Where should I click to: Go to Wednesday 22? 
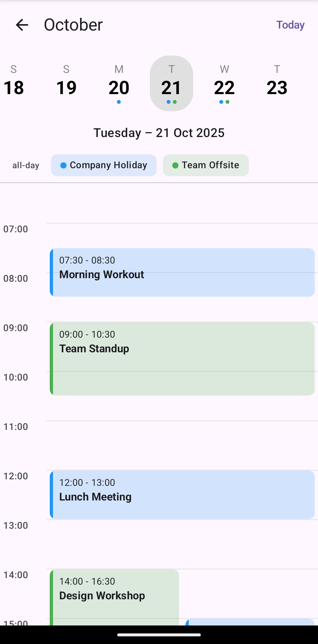224,83
